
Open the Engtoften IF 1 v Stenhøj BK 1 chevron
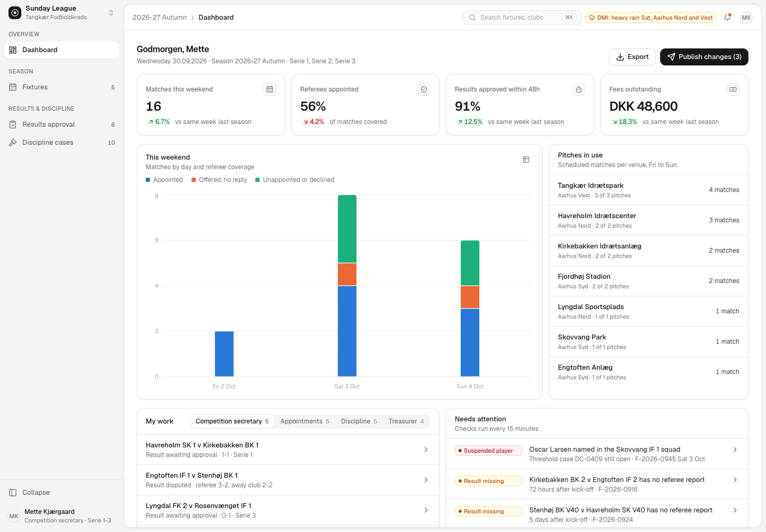(426, 480)
